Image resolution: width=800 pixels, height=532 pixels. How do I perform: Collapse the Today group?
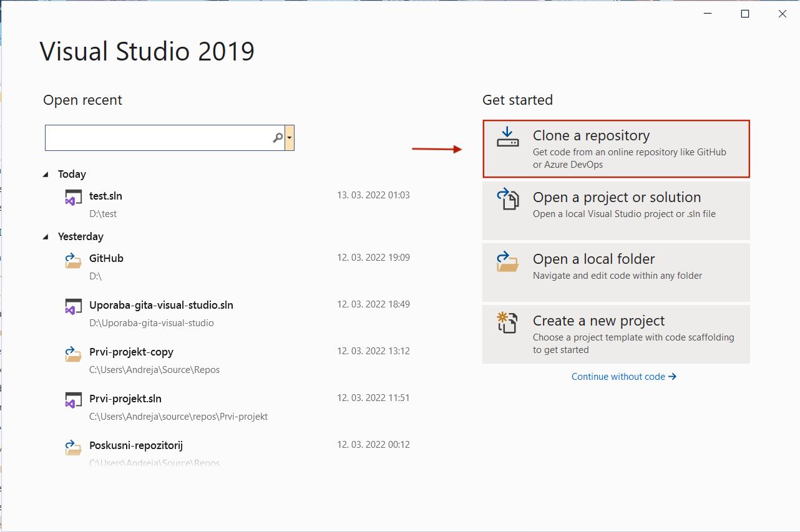point(46,175)
